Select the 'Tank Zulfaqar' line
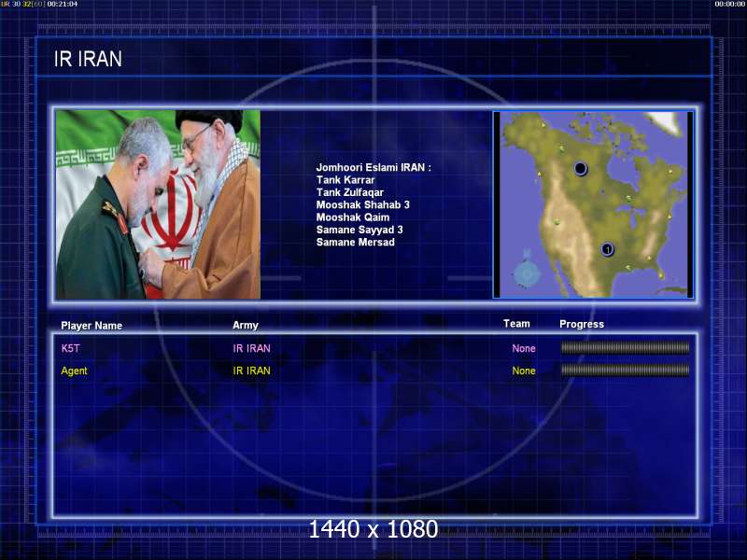Viewport: 747px width, 560px height. point(349,192)
